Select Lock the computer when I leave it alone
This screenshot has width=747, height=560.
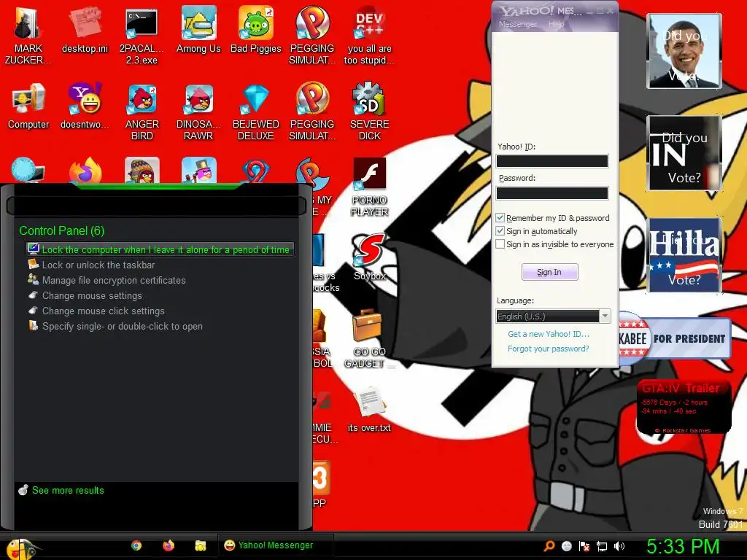(x=160, y=249)
